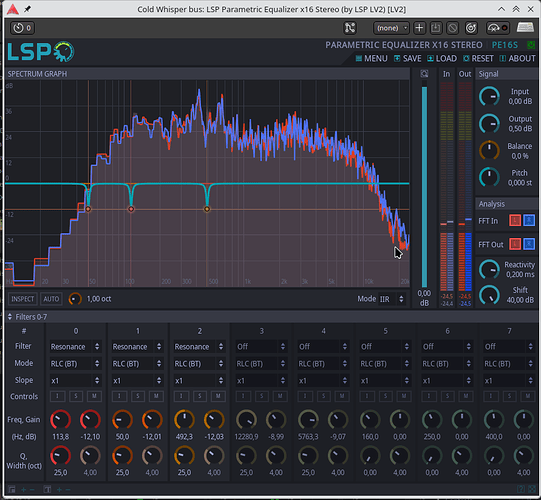This screenshot has width=541, height=500.
Task: Mute filter 0 with M button
Action: (x=94, y=396)
